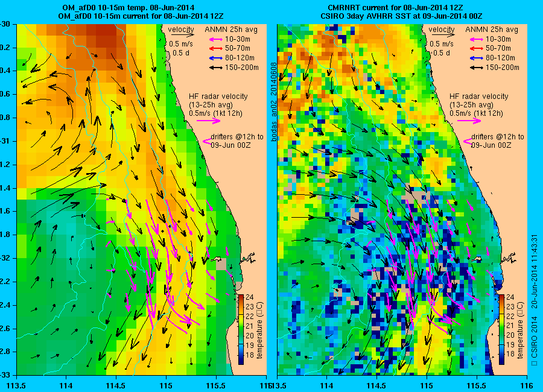Click '0.5 d' text in right panel

pos(442,53)
